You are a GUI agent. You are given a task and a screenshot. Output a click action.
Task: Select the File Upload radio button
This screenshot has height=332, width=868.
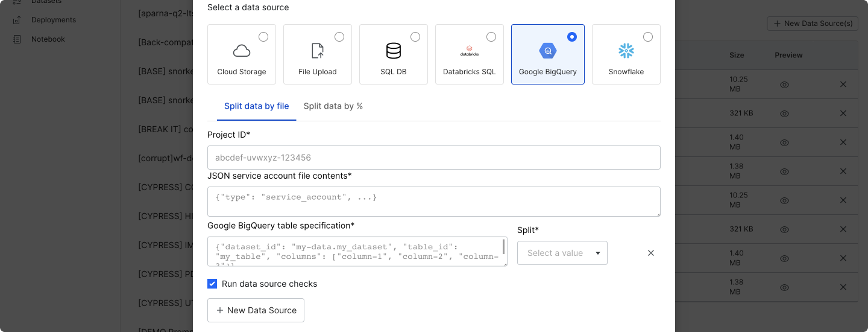pyautogui.click(x=339, y=37)
